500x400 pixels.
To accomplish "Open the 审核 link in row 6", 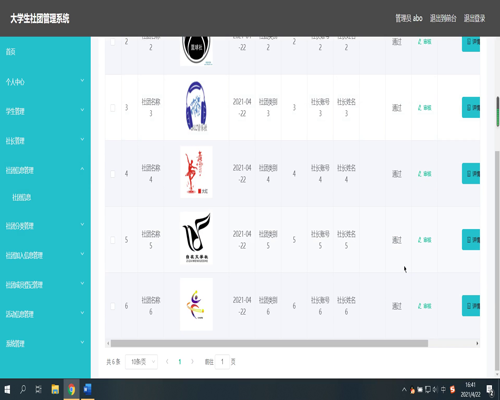I will click(x=425, y=306).
